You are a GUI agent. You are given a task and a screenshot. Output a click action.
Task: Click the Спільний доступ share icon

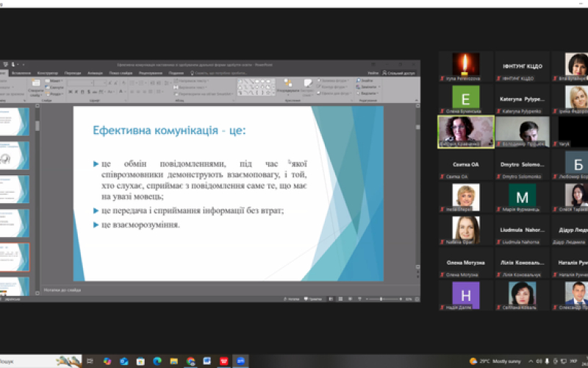click(x=384, y=73)
